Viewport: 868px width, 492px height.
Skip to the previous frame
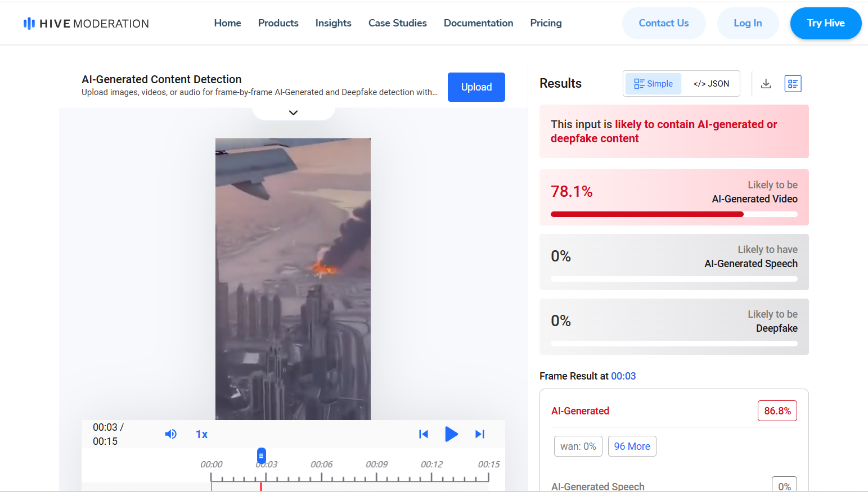424,434
